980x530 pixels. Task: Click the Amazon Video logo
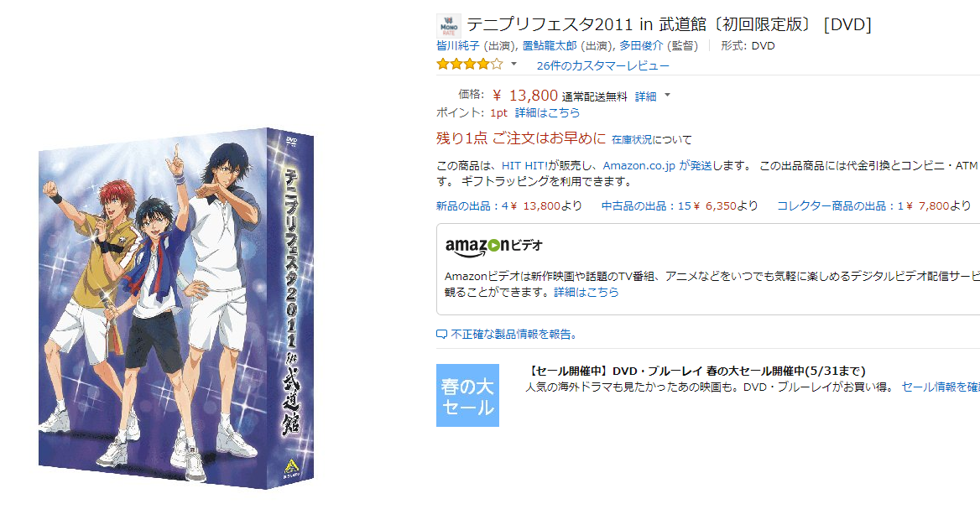493,247
